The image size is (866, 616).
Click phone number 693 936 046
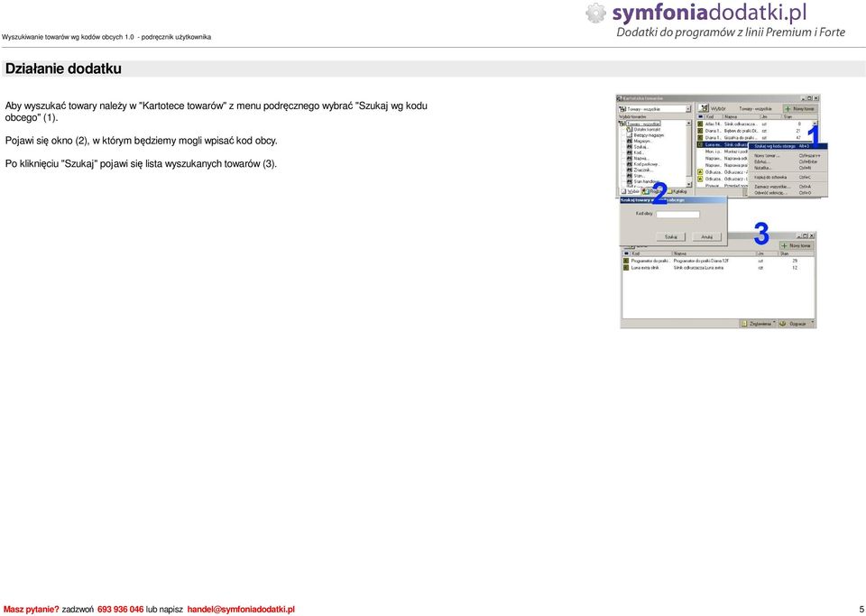pyautogui.click(x=120, y=610)
